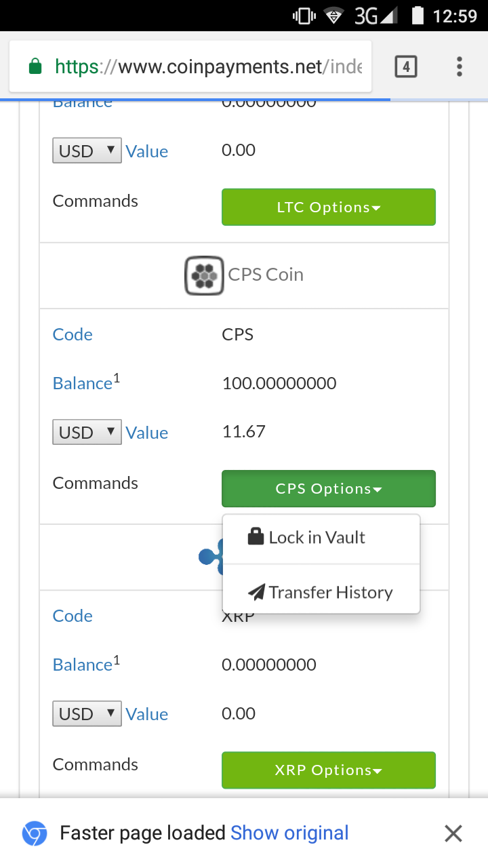Screen dimensions: 488x868
Task: Open Chrome's three-dot overflow menu
Action: 459,66
